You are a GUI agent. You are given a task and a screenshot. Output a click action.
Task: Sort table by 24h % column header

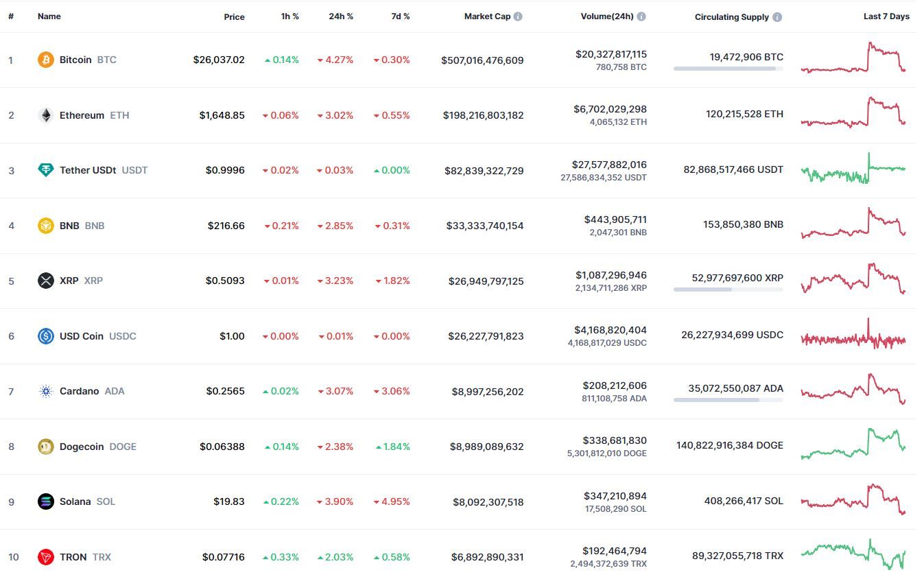point(341,16)
